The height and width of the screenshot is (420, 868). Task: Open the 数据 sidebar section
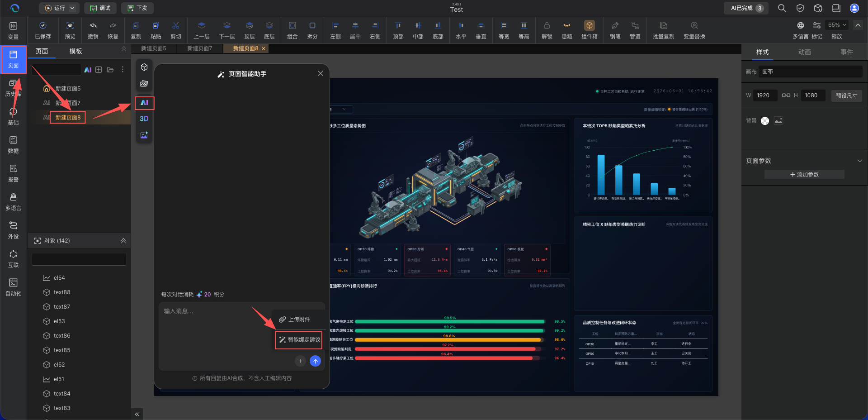coord(14,144)
